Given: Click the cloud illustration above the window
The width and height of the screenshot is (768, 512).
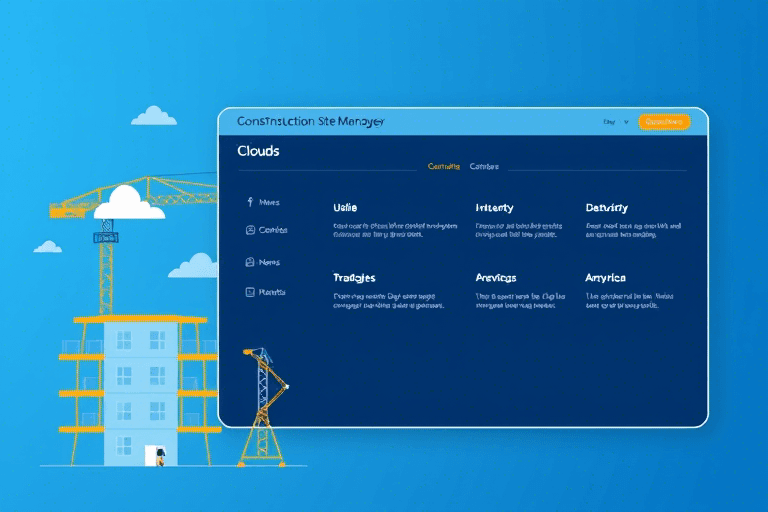Looking at the screenshot, I should point(154,116).
